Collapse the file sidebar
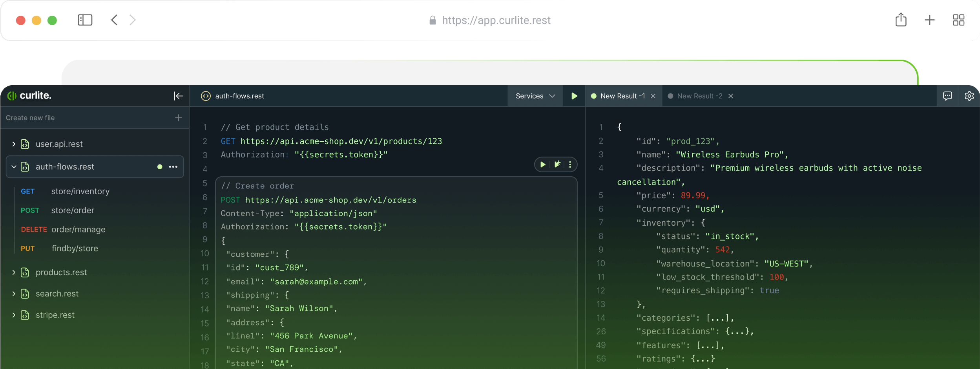Viewport: 980px width, 369px height. (x=178, y=96)
